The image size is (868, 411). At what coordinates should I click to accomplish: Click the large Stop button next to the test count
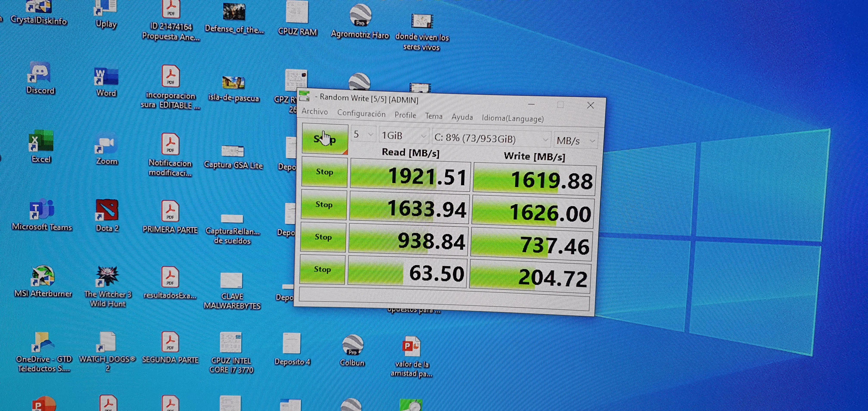click(x=325, y=139)
